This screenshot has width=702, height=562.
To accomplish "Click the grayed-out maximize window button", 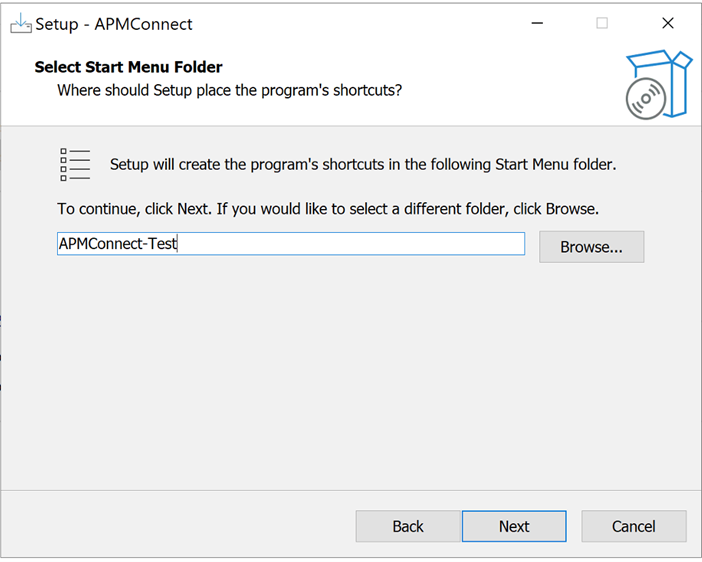I will (602, 23).
